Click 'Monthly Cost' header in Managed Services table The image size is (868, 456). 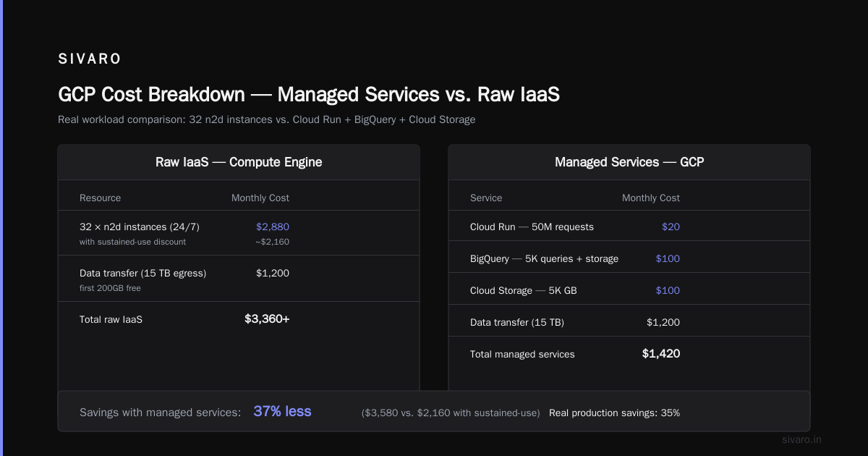click(651, 198)
